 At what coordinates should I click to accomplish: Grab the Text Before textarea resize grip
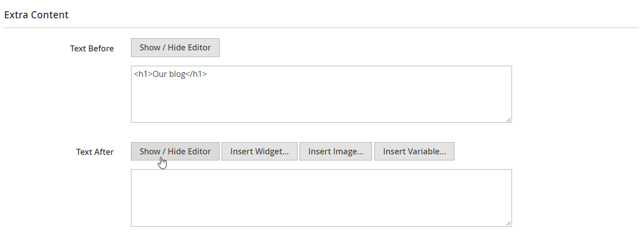click(x=508, y=119)
